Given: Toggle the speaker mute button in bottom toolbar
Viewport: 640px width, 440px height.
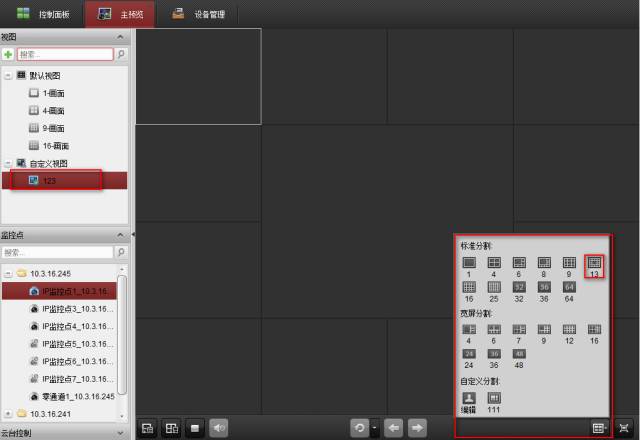Looking at the screenshot, I should tap(219, 428).
